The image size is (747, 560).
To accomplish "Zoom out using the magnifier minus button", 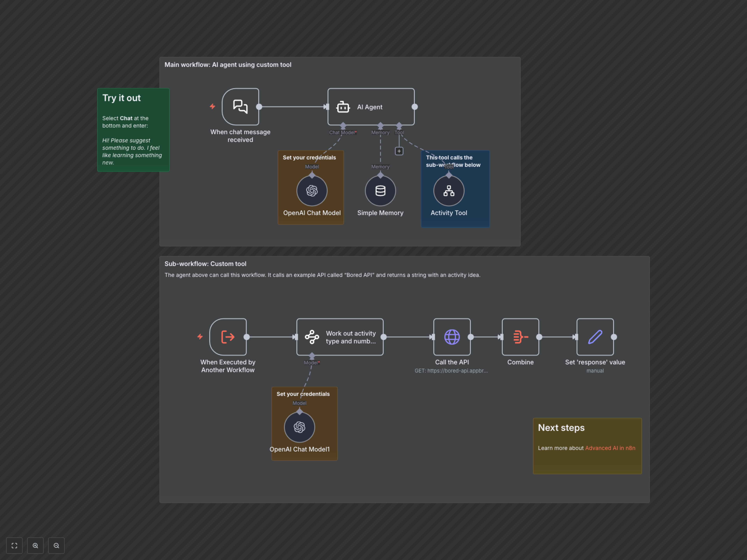I will pyautogui.click(x=56, y=545).
